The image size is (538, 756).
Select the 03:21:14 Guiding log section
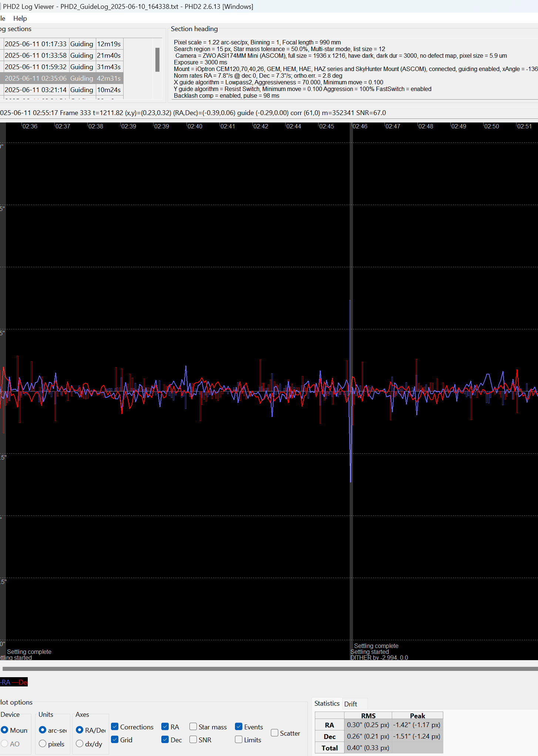click(x=61, y=90)
